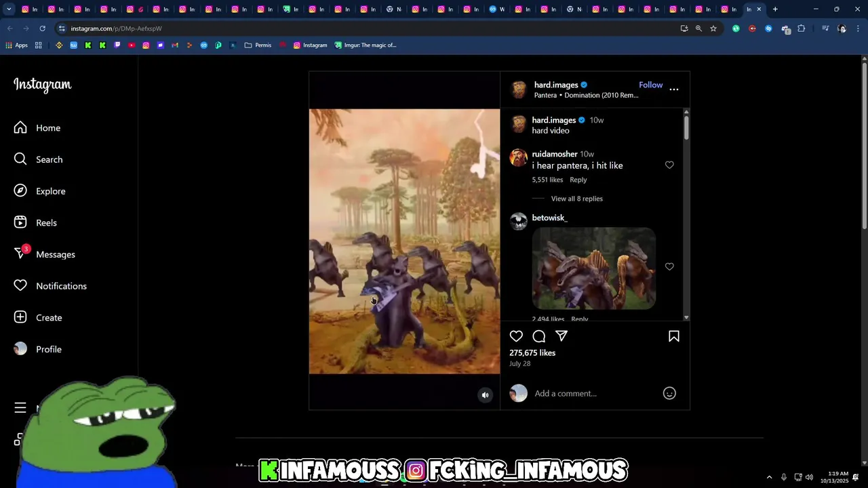868x488 pixels.
Task: Open site information icon in address bar
Action: [62, 28]
